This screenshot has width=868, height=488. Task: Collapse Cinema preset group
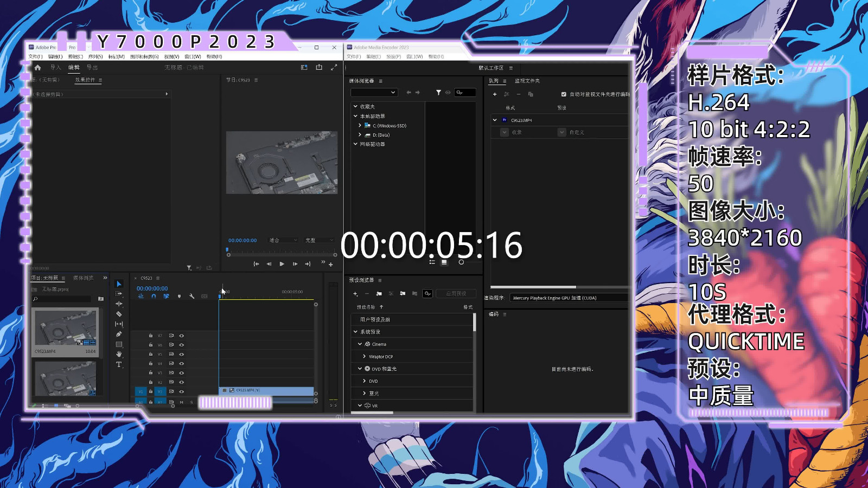[x=360, y=344]
